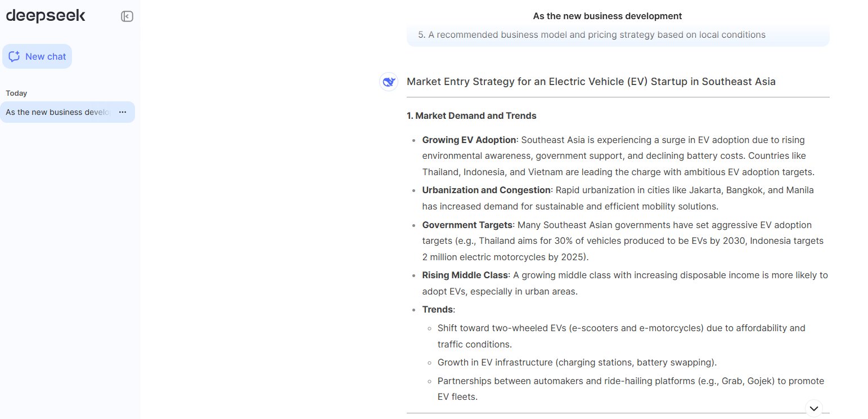This screenshot has height=419, width=868.
Task: Select the "1. Market Demand and Trends" heading
Action: coord(471,115)
